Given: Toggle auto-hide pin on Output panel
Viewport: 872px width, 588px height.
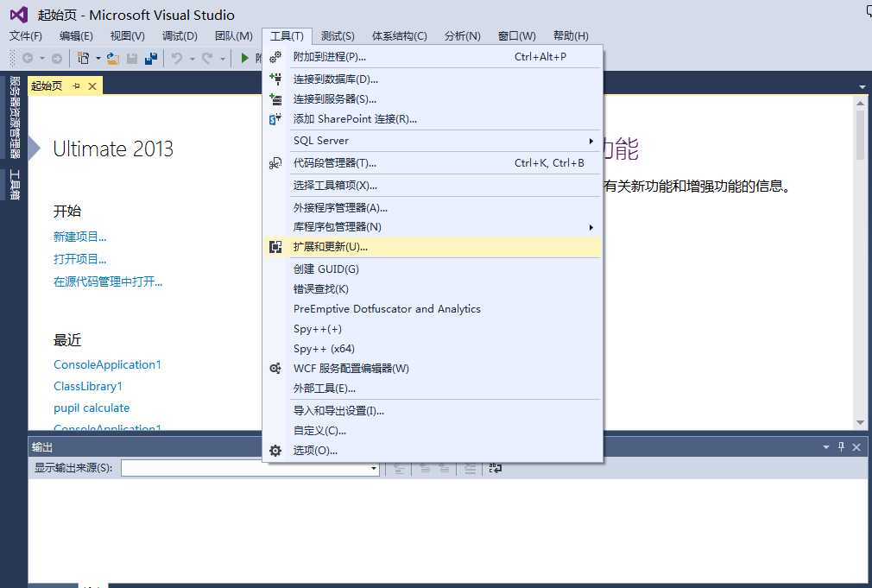Looking at the screenshot, I should (842, 446).
